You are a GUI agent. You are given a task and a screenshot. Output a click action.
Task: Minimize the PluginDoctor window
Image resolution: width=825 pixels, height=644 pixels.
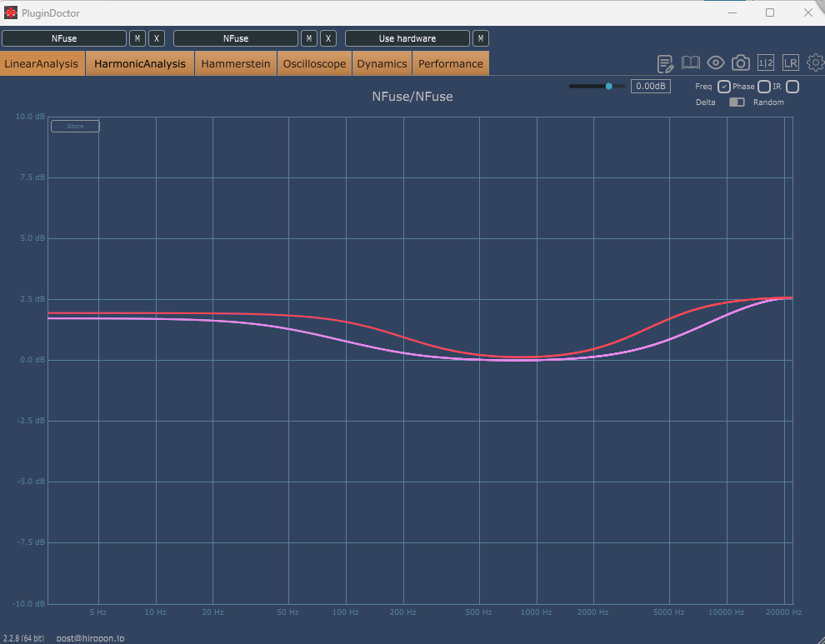click(x=732, y=12)
